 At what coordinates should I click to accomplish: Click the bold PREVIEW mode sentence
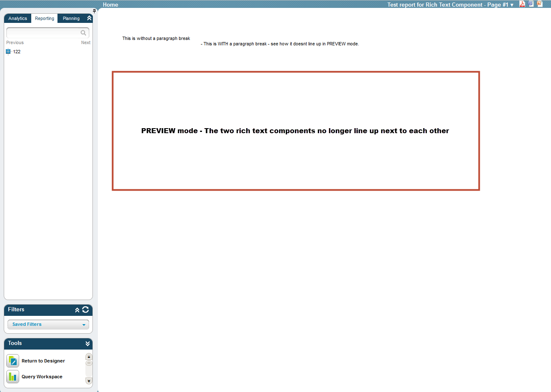click(295, 131)
